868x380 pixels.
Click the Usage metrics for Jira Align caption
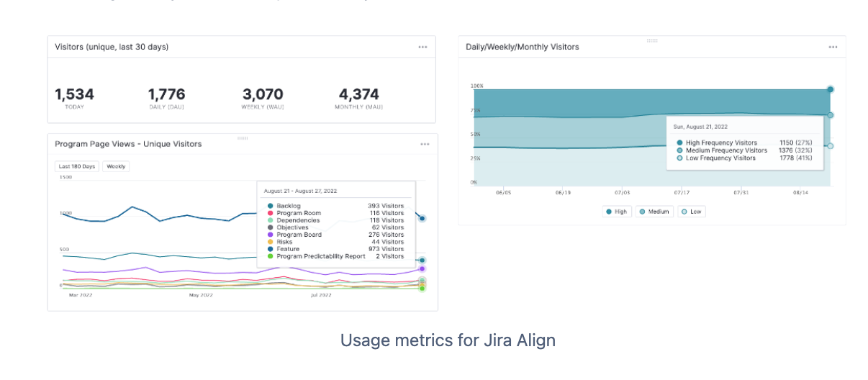(x=448, y=340)
